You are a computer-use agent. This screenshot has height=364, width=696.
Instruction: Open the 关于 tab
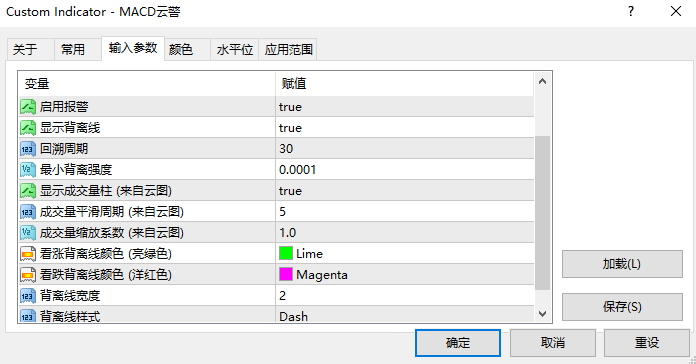(31, 49)
